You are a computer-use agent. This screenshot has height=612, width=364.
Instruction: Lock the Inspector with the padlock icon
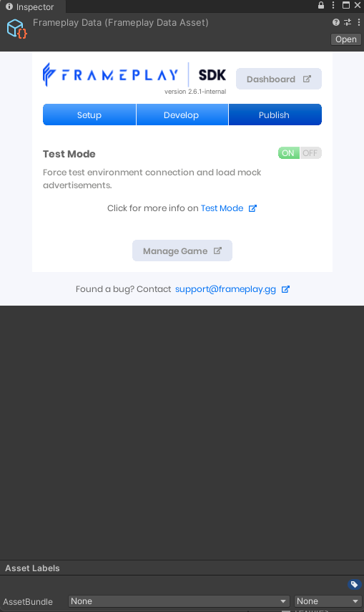click(x=321, y=5)
